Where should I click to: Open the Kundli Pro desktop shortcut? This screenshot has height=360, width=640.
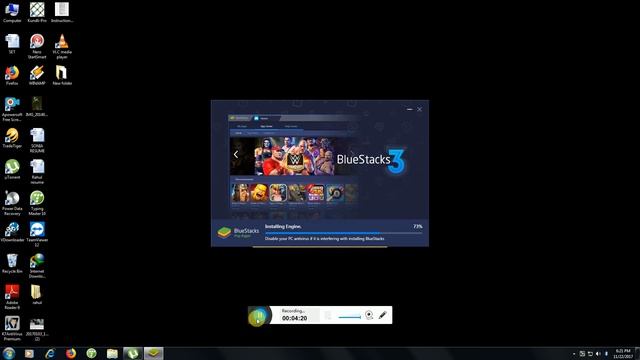(x=37, y=12)
